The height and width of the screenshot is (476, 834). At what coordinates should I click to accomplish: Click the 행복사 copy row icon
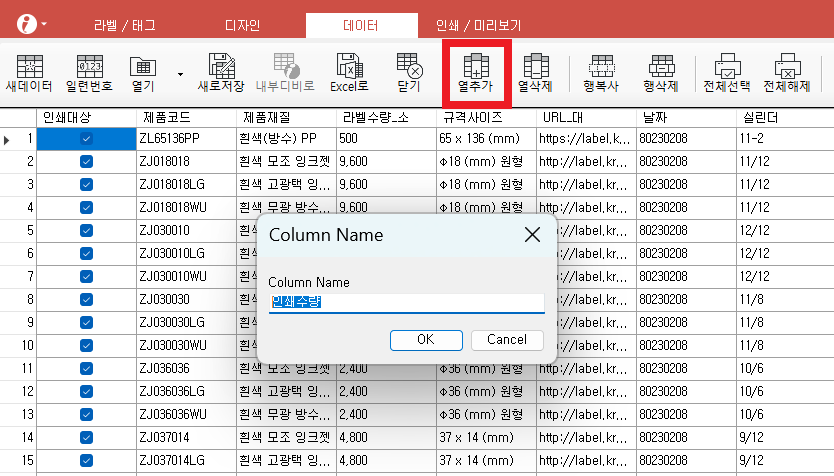600,72
